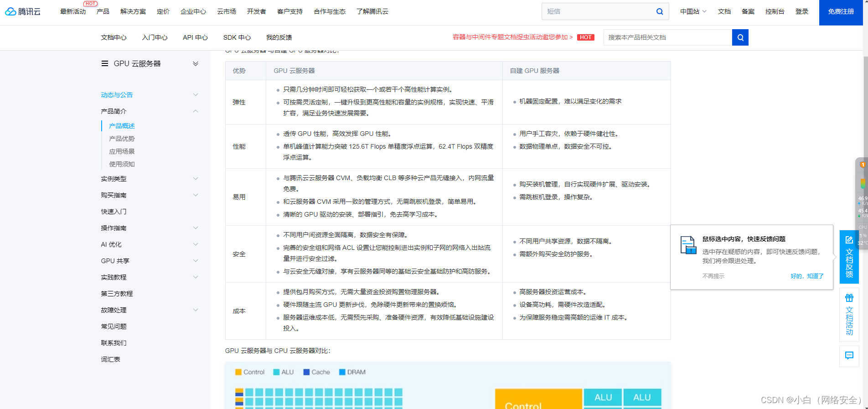Focus the 搜索本产品相关文档 input field
868x409 pixels.
(667, 37)
